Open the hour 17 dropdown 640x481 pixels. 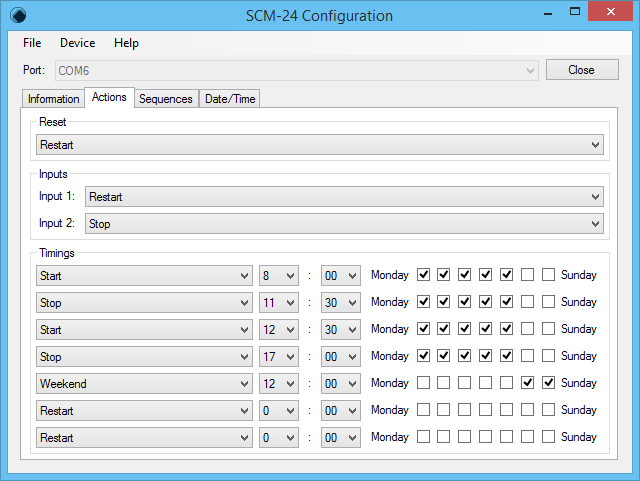[x=278, y=356]
